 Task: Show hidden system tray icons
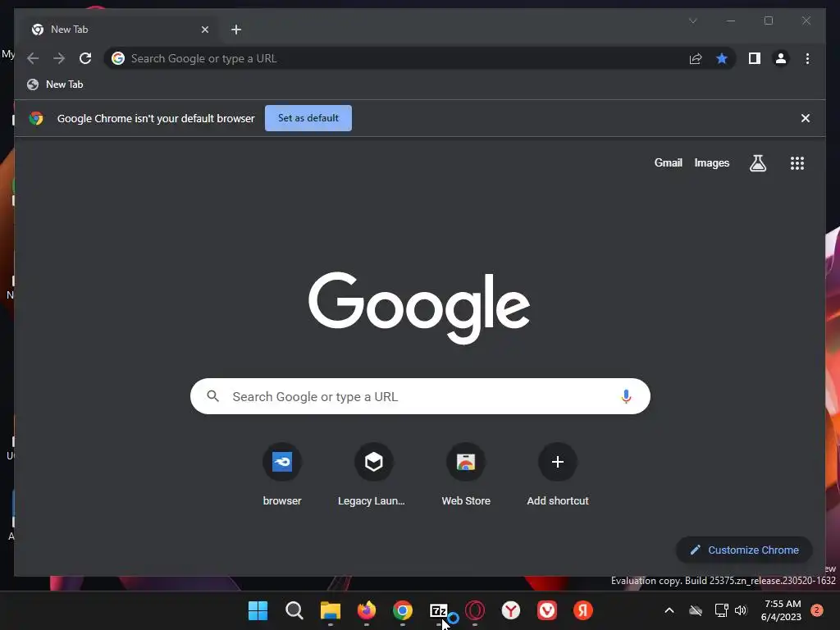tap(669, 610)
